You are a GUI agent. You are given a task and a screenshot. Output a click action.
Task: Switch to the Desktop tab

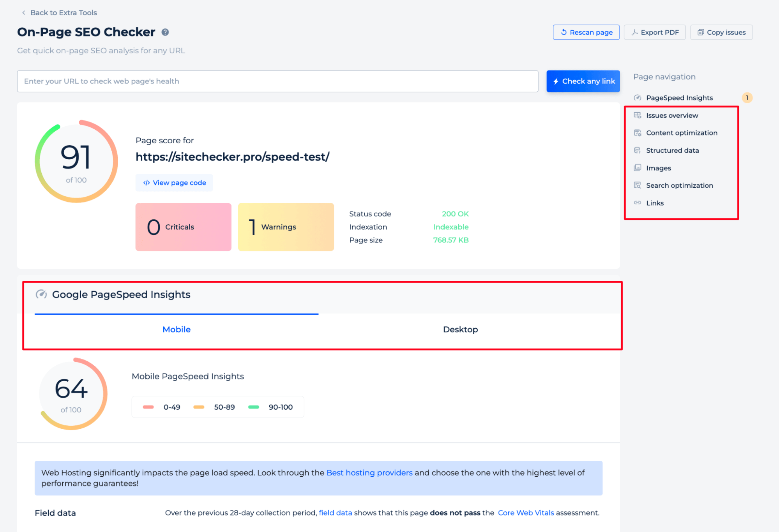[x=460, y=329]
